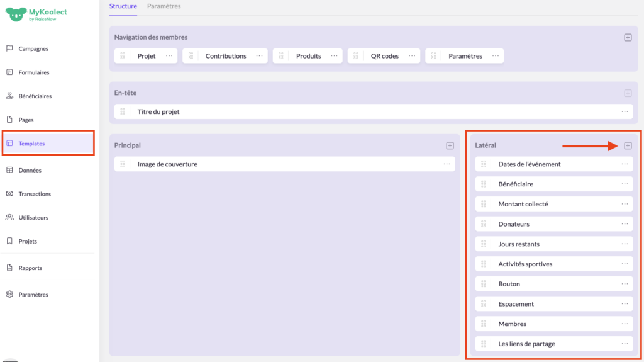Expand options for Projet navigation item
644x362 pixels.
(169, 56)
